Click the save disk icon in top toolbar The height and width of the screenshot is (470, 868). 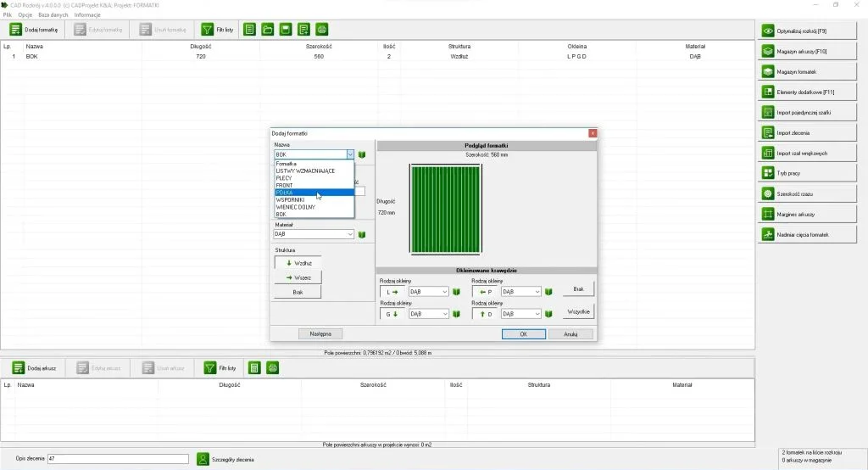point(286,30)
